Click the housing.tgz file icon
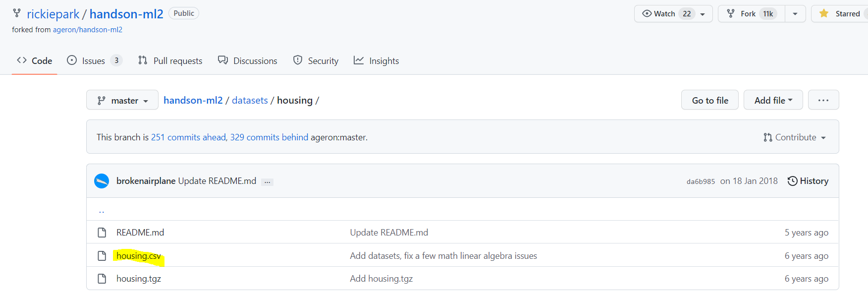 point(102,279)
